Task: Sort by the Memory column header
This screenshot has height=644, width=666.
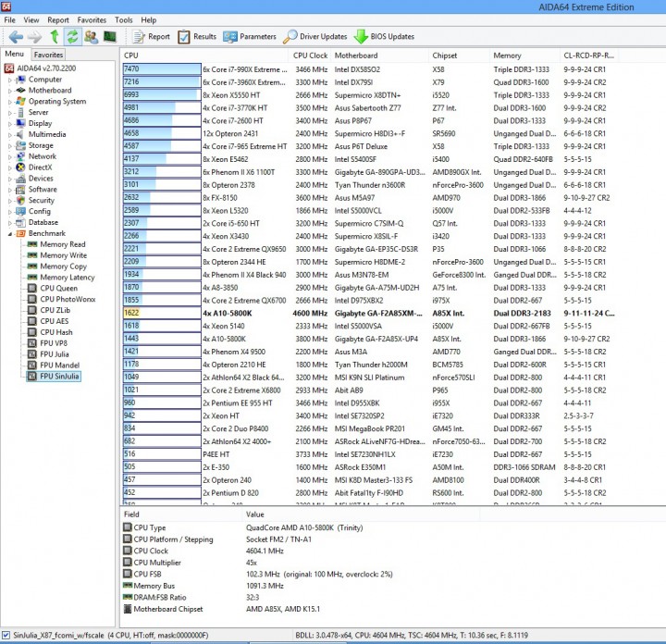Action: click(525, 56)
